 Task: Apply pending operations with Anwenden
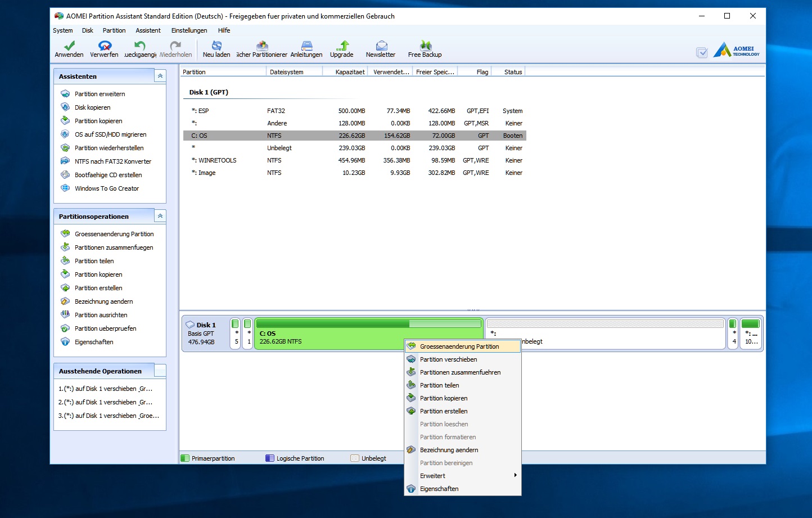click(x=69, y=49)
